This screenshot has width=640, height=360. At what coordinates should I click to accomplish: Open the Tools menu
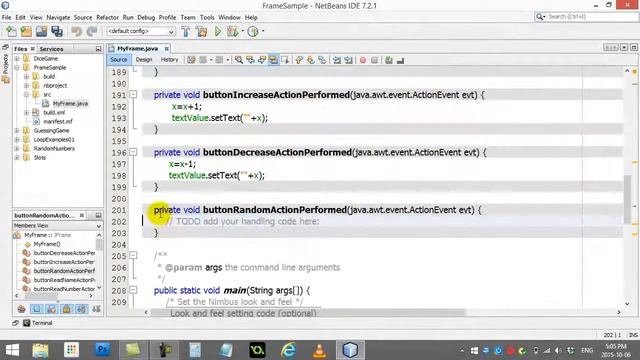207,18
